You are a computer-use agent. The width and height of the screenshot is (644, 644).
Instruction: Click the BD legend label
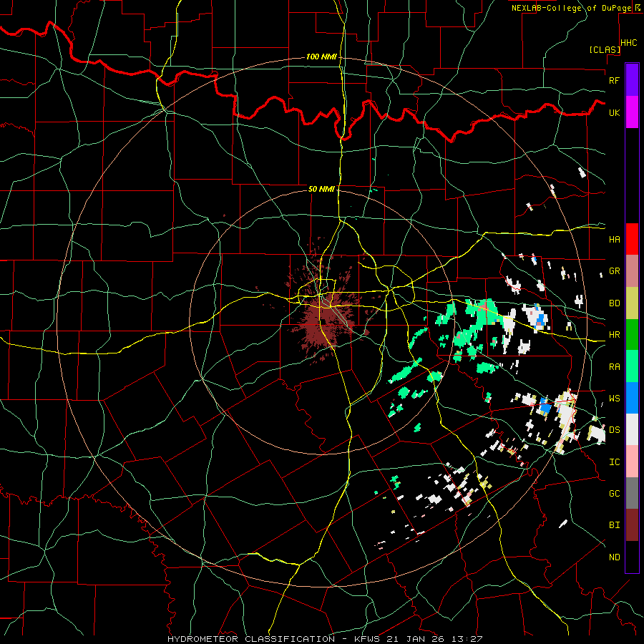coord(614,303)
